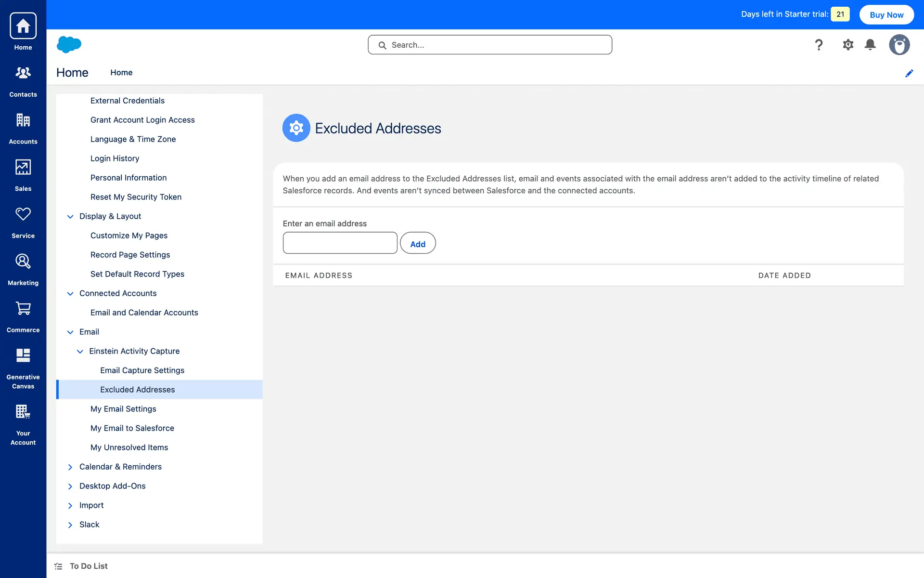
Task: Open the Accounts building icon
Action: pos(23,120)
